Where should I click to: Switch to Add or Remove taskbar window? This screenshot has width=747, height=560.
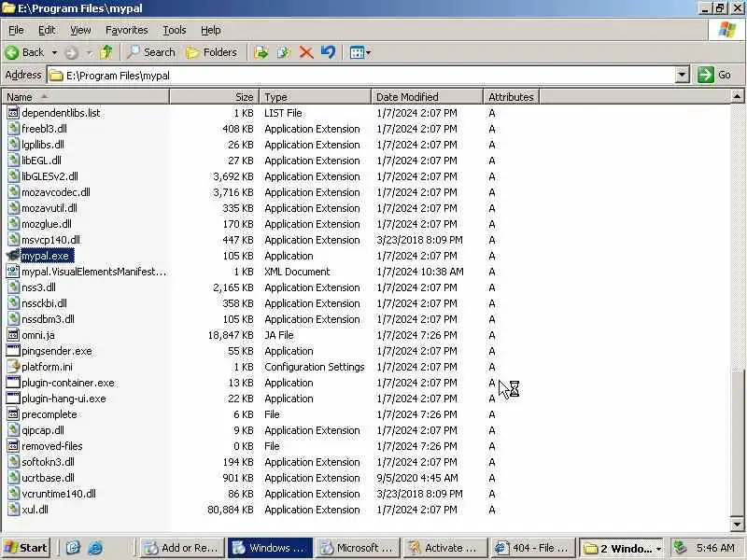(181, 548)
